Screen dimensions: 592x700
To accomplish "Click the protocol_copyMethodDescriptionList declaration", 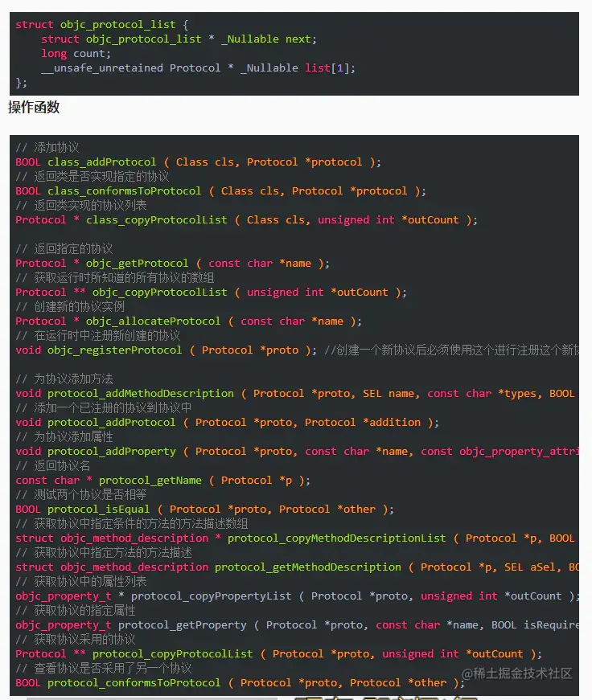I will pos(297,538).
